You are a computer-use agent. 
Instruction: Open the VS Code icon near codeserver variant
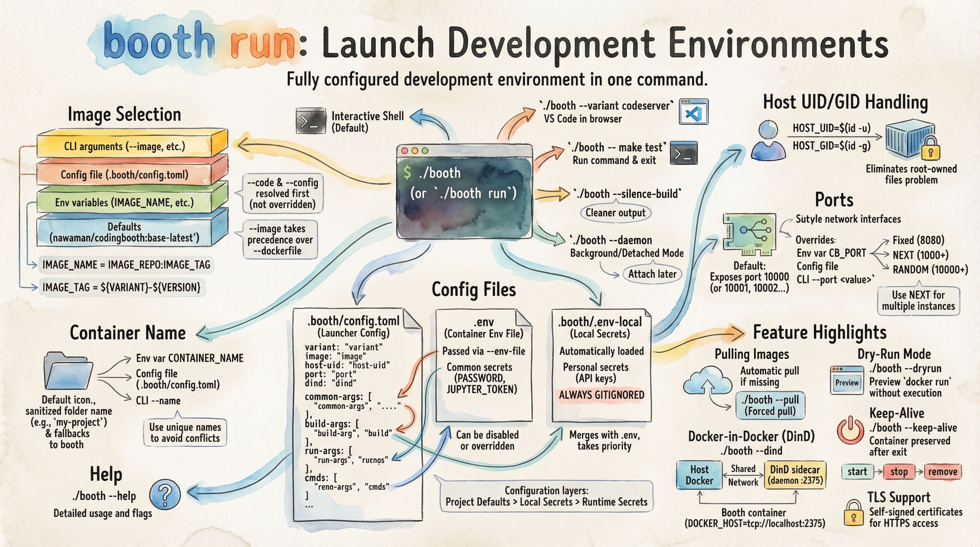coord(694,112)
